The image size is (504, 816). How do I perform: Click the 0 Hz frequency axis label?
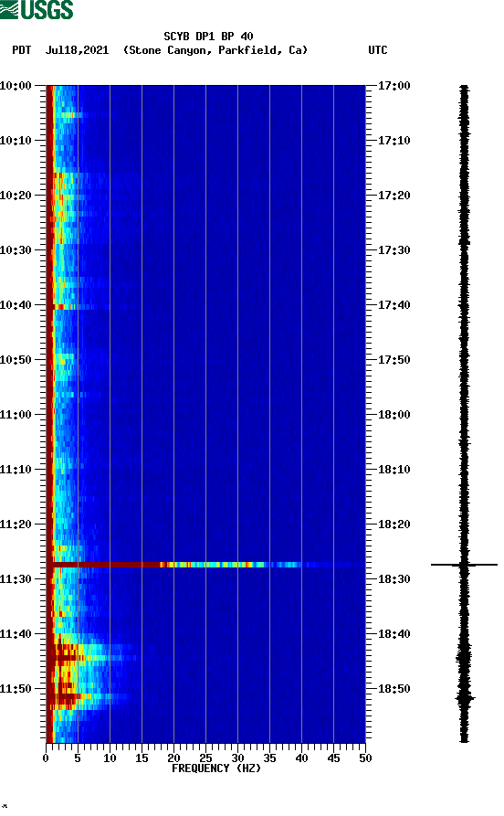coord(46,758)
